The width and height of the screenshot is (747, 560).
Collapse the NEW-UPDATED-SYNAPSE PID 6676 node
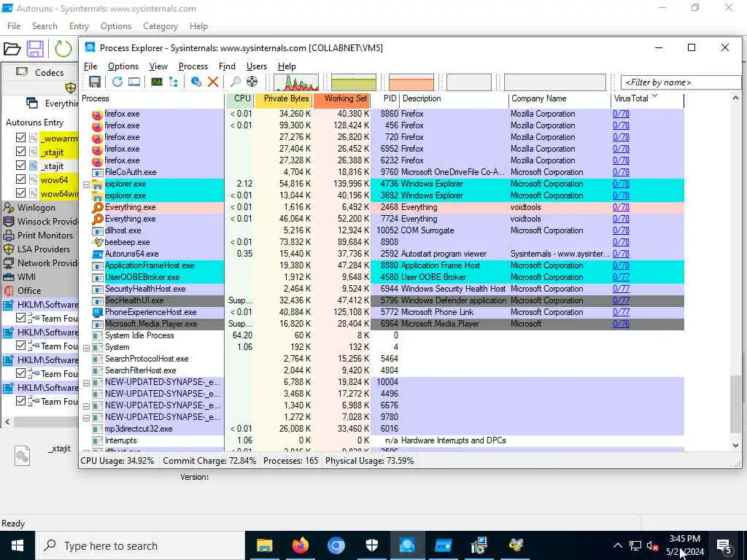pos(86,405)
